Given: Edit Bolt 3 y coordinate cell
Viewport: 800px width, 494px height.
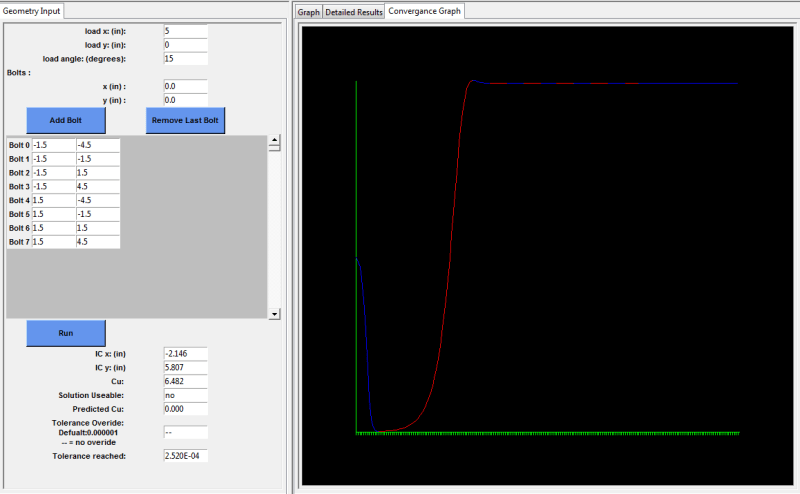Looking at the screenshot, I should [x=98, y=186].
